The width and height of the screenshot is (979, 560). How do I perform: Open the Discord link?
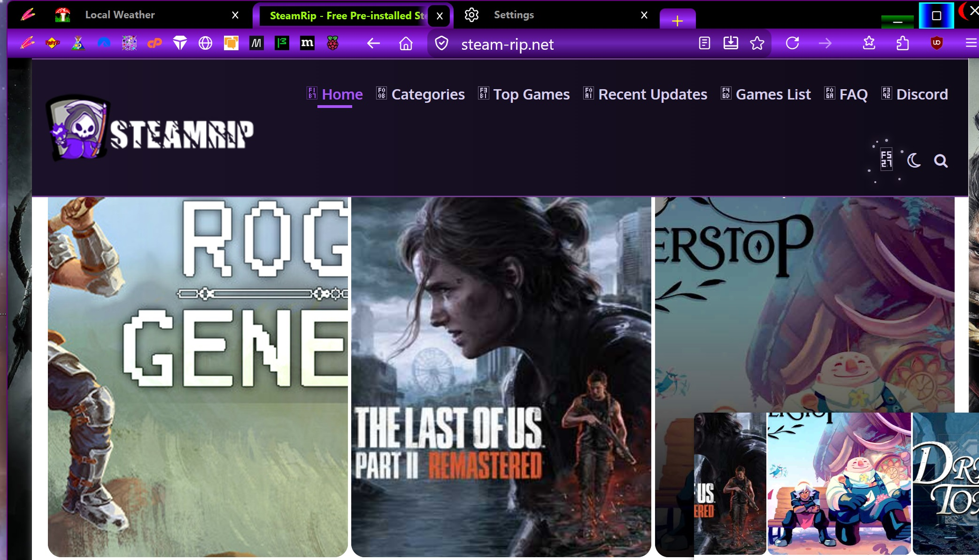[x=915, y=94]
